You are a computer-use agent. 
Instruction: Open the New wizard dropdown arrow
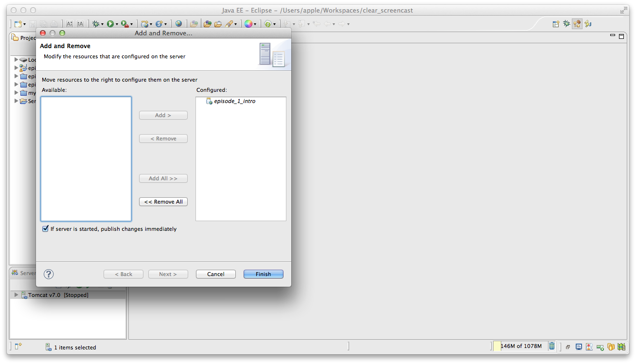click(x=25, y=24)
